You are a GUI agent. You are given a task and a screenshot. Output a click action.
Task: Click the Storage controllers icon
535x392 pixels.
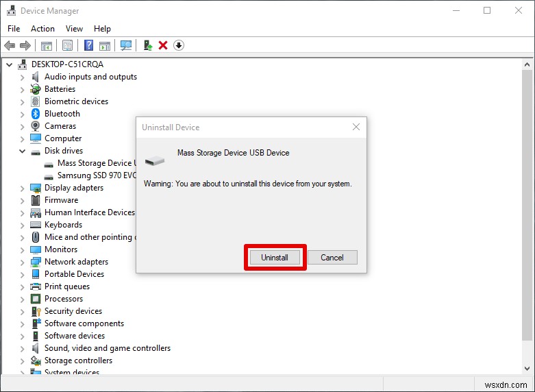pyautogui.click(x=36, y=360)
